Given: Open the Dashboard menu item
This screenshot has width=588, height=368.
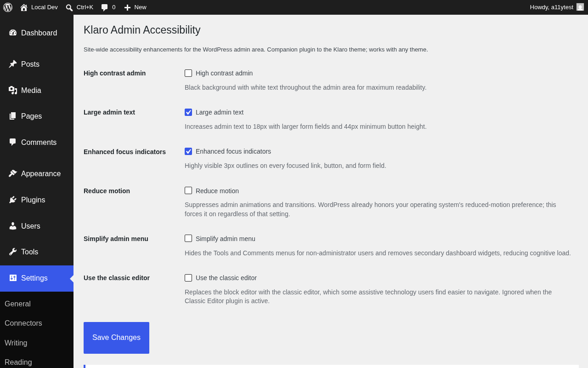Looking at the screenshot, I should [37, 33].
